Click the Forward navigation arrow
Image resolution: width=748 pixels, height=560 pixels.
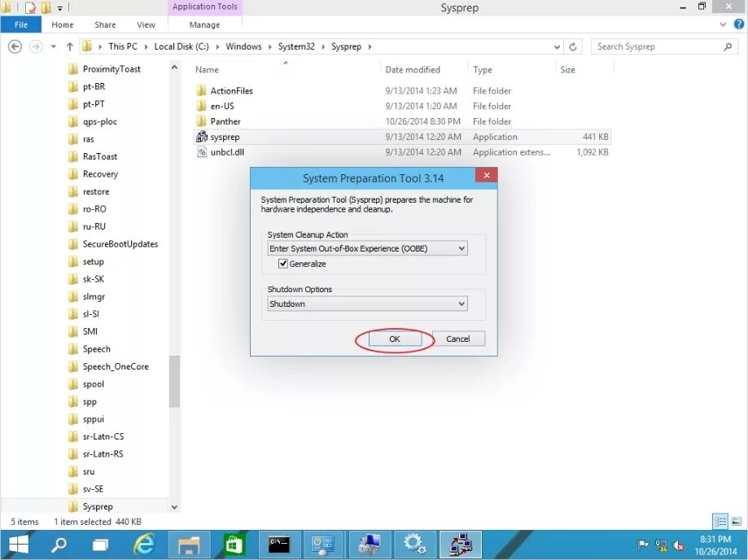(35, 46)
